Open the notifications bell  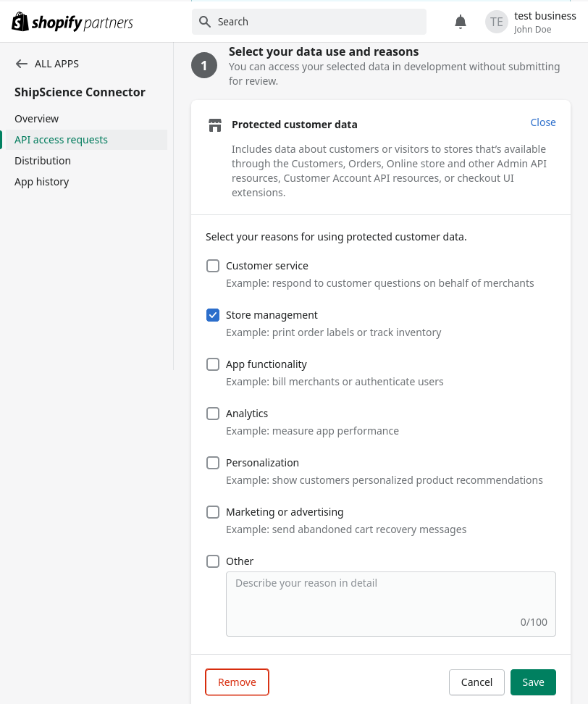pos(460,22)
